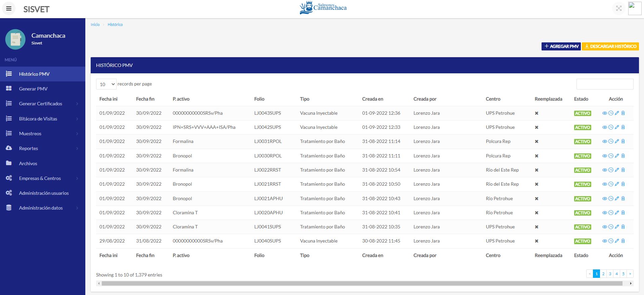Viewport: 644px width, 295px height.
Task: Edit record LJ0022RRST with pencil icon
Action: tap(617, 170)
